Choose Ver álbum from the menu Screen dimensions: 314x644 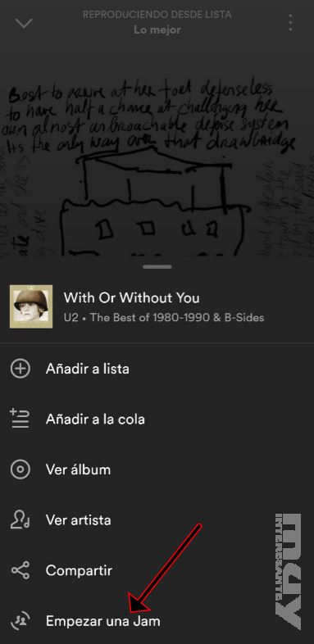click(157, 469)
